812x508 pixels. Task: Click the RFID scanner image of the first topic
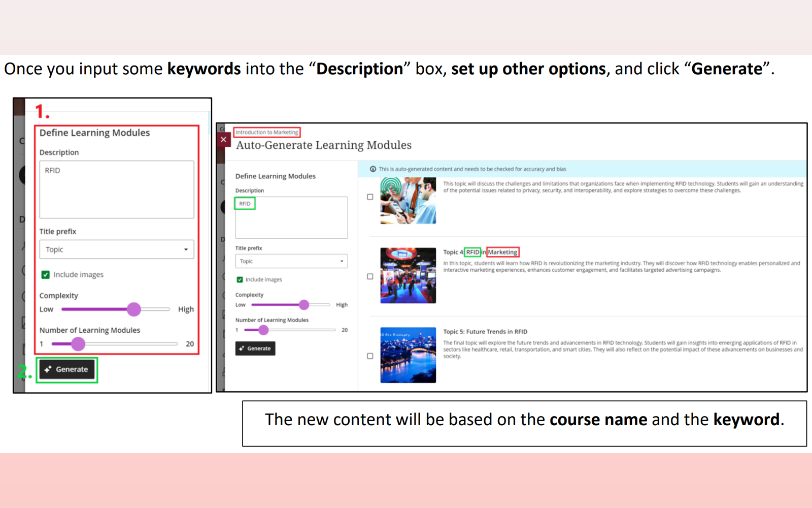point(408,200)
